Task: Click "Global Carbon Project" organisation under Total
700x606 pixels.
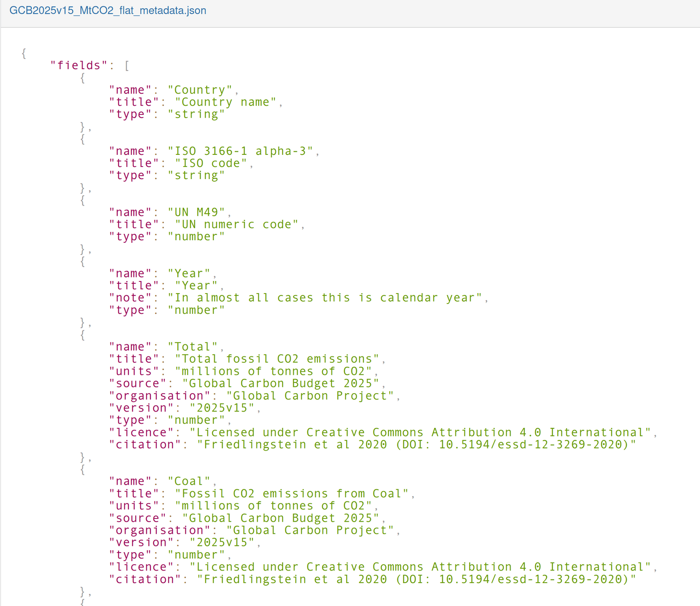Action: (x=310, y=395)
